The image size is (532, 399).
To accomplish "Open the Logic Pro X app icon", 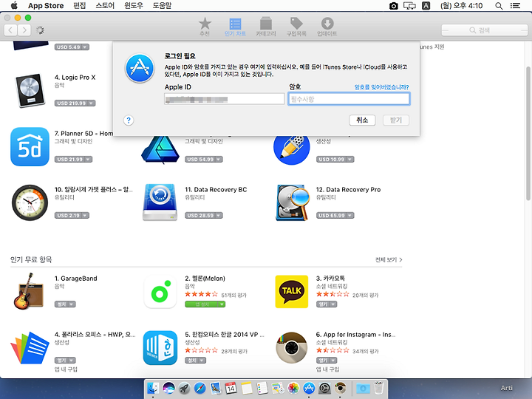I will point(30,90).
